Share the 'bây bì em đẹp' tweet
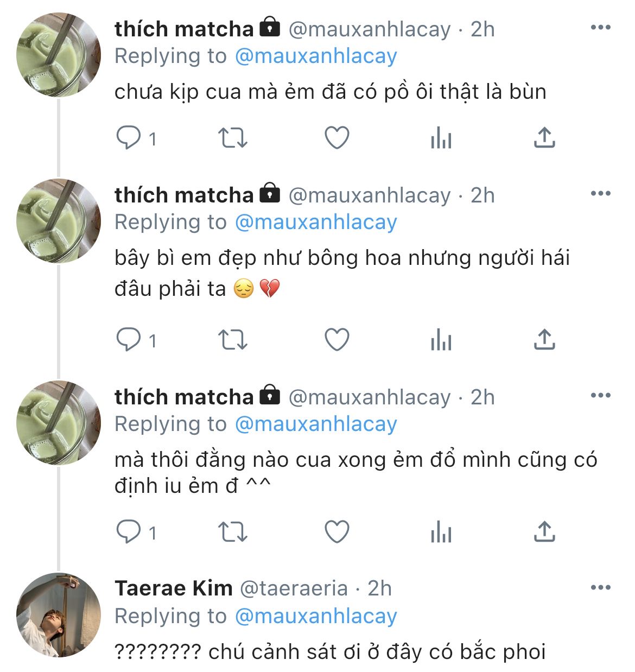 point(544,340)
